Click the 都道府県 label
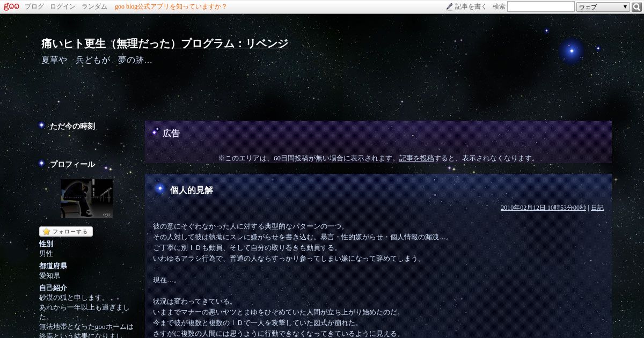 [53, 266]
